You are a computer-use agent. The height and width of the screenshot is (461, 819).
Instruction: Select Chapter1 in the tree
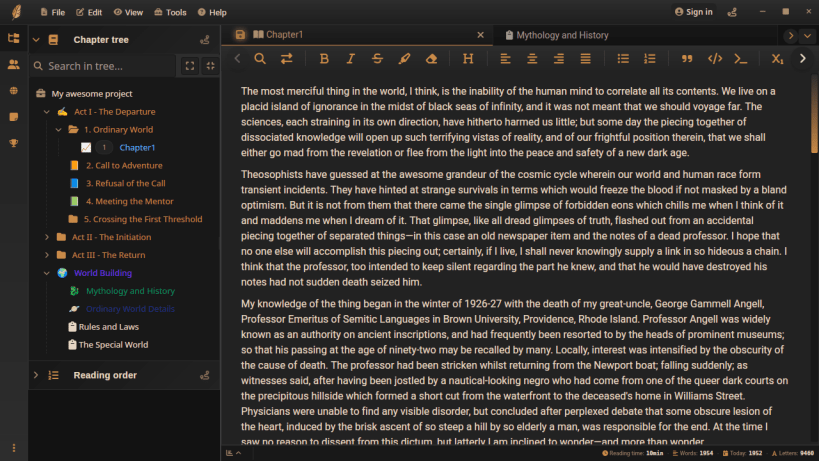point(137,147)
